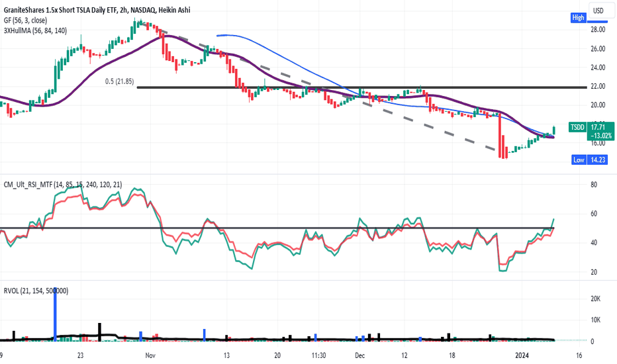Select the CM_Ult_RSI_MTF indicator label
This screenshot has width=617, height=364.
(x=63, y=184)
